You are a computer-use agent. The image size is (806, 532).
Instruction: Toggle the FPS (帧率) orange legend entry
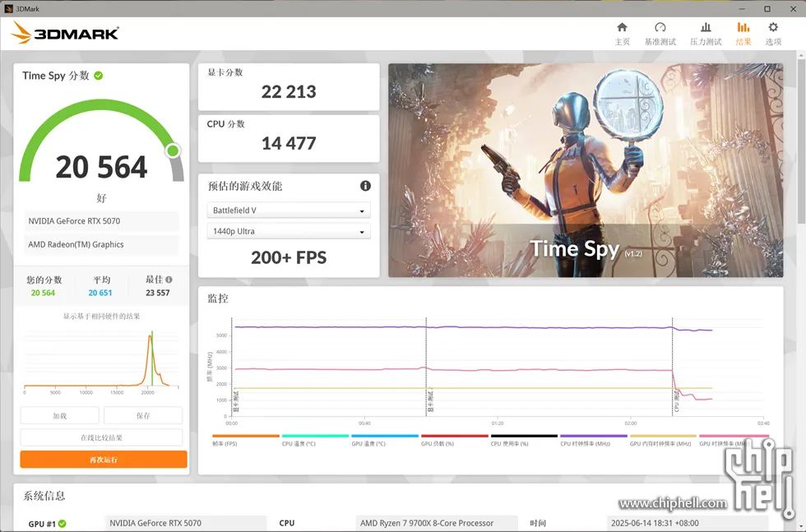point(245,440)
